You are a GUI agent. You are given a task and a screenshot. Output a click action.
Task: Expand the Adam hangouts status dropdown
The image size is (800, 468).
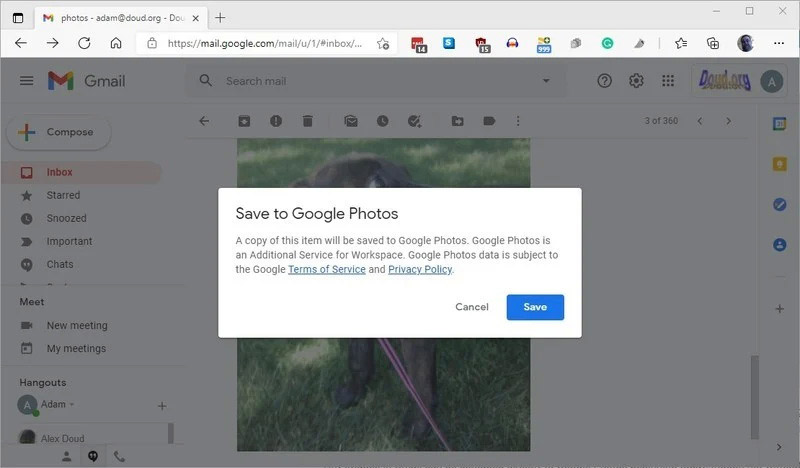coord(72,404)
